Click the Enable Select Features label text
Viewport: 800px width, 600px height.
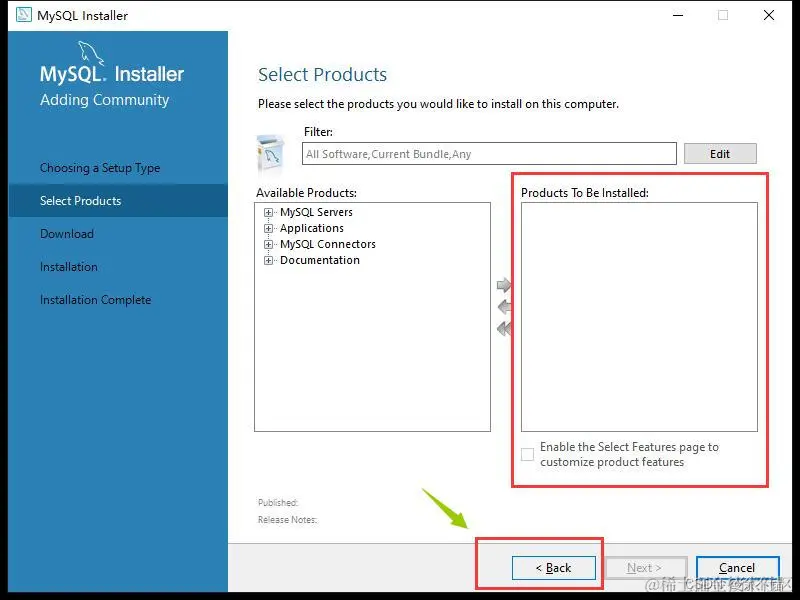630,454
